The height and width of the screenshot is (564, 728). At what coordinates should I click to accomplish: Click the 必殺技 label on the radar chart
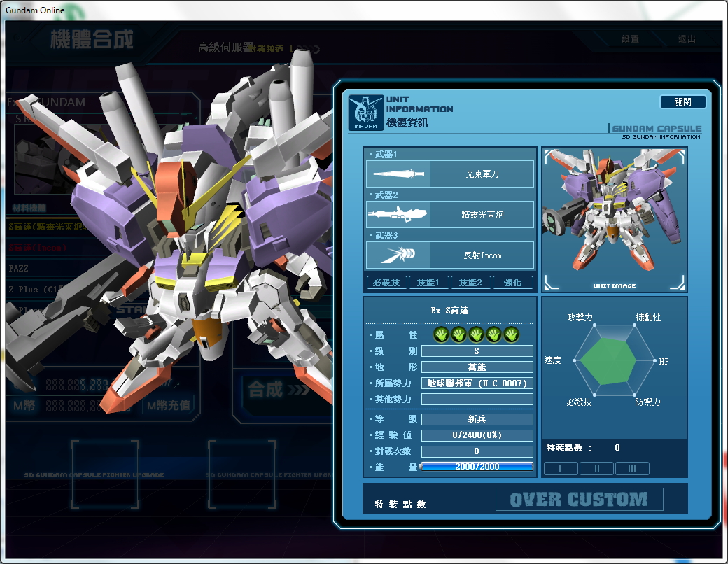[579, 402]
